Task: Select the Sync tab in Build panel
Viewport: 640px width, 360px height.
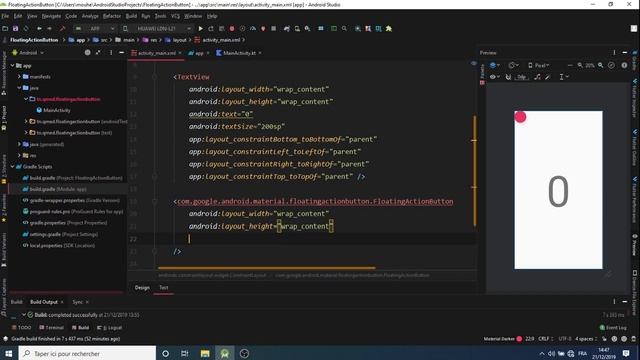Action: tap(78, 302)
